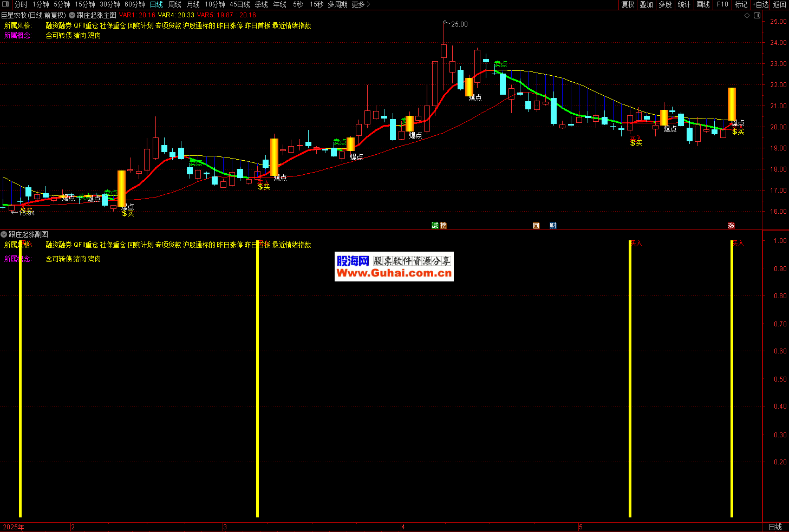Select the 日线 daily period
789x532 pixels.
[x=156, y=4]
